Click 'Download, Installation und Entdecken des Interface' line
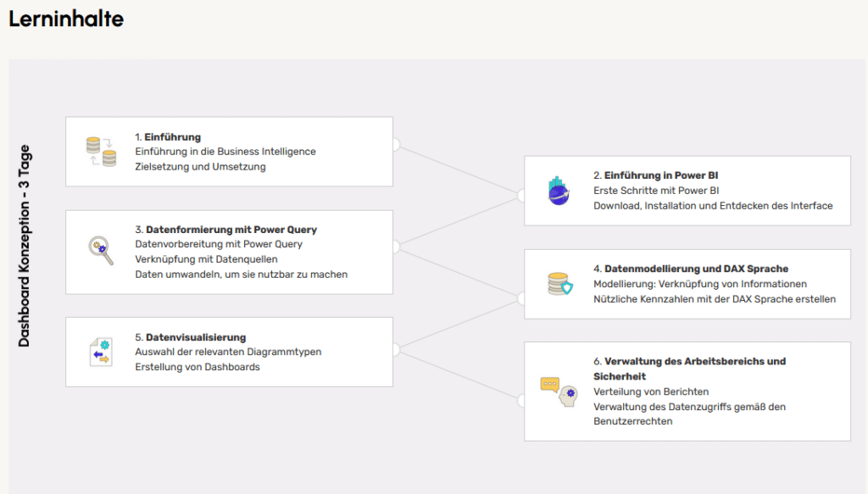This screenshot has width=868, height=494. [713, 206]
